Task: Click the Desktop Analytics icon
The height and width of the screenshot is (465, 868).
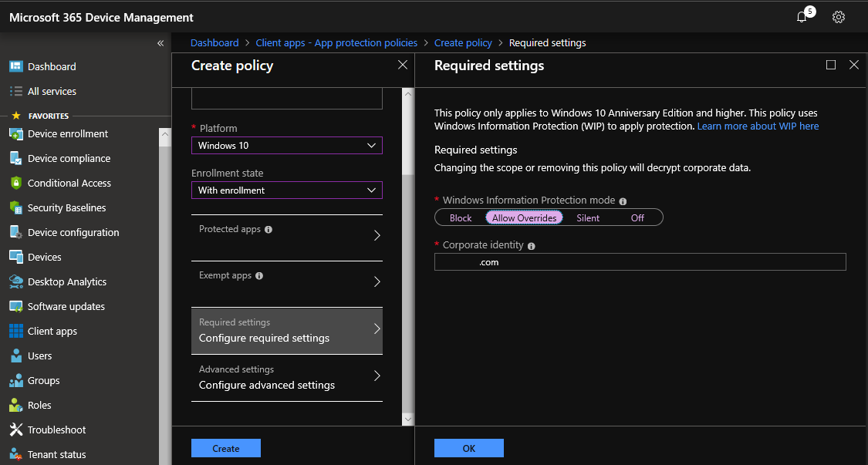Action: 16,281
